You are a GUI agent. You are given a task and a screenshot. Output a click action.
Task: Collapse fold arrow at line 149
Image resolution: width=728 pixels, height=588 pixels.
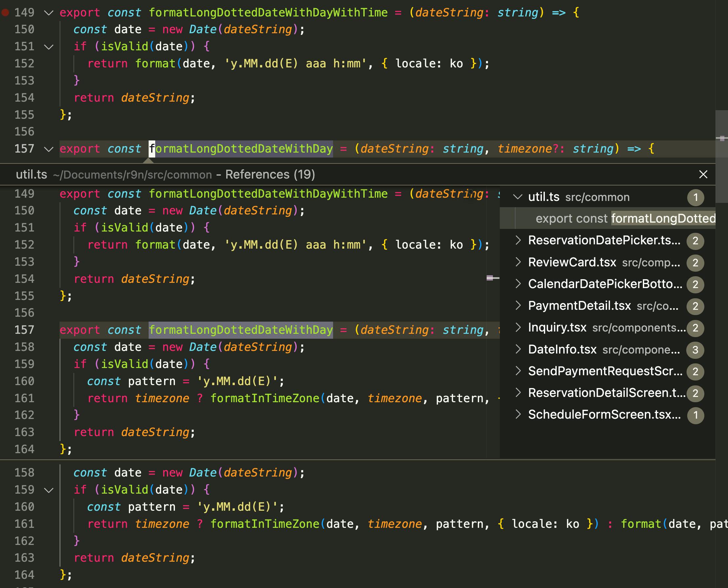point(49,13)
